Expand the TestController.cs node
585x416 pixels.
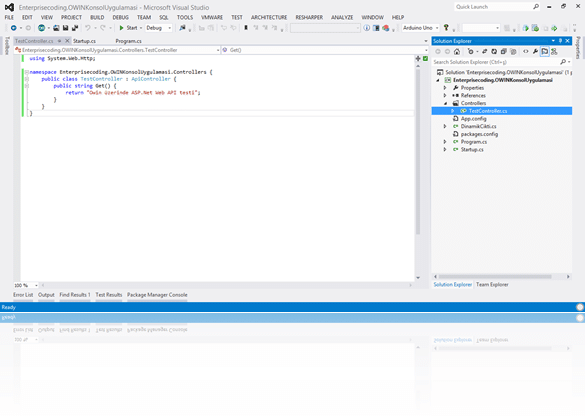click(453, 111)
